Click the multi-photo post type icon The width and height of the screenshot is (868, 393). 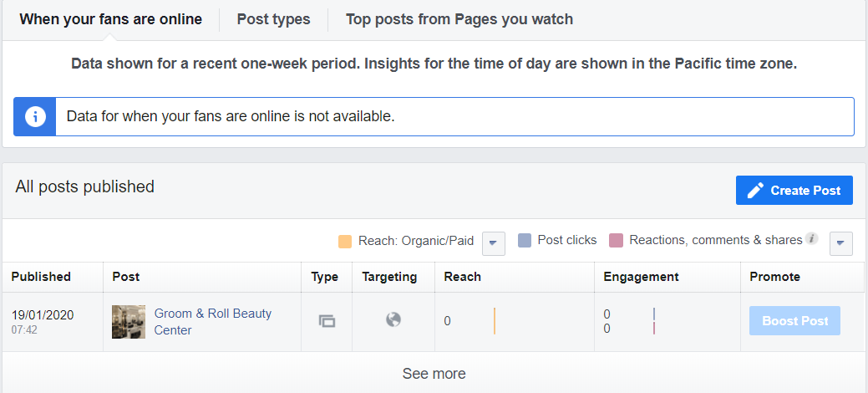[x=327, y=321]
